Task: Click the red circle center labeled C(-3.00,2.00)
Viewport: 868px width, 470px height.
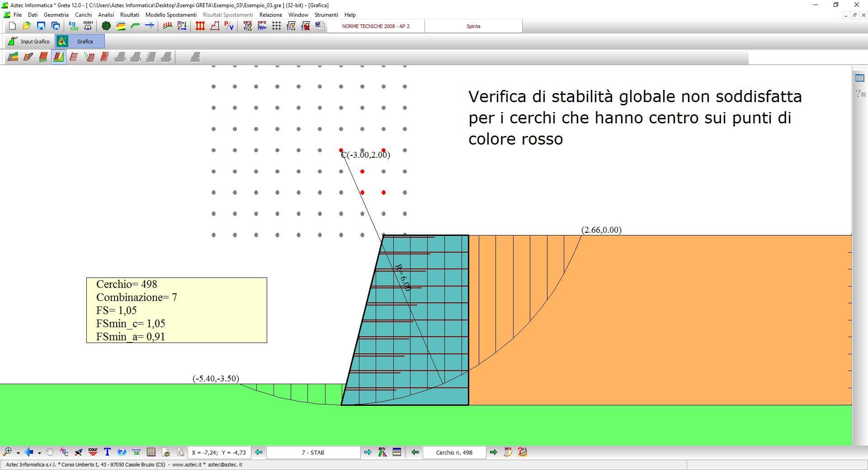Action: (x=341, y=150)
